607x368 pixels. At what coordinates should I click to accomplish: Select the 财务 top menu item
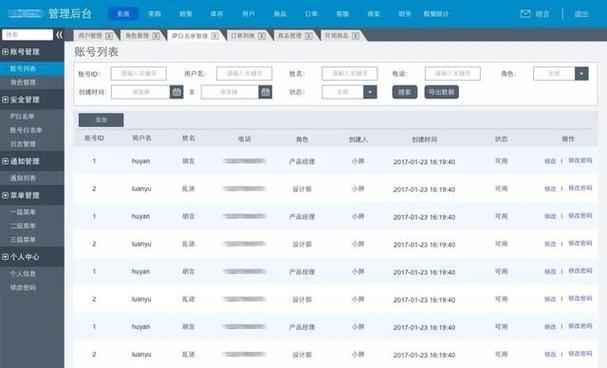tap(405, 14)
